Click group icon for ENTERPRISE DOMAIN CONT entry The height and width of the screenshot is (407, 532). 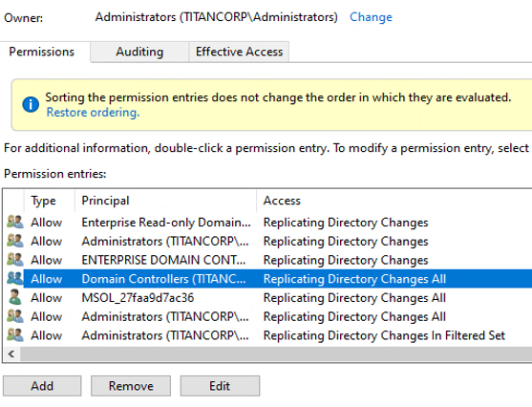[x=15, y=260]
